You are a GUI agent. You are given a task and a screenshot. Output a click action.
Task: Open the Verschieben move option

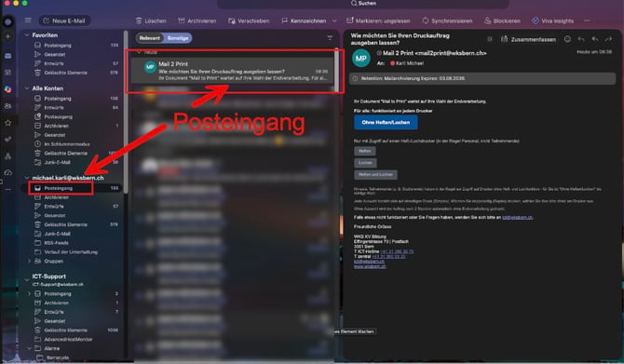249,20
